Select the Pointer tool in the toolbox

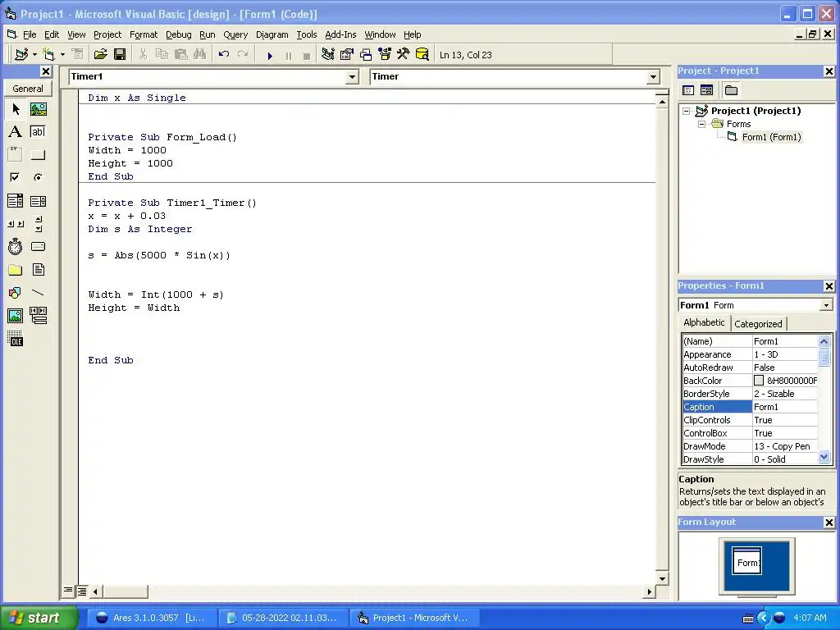16,109
